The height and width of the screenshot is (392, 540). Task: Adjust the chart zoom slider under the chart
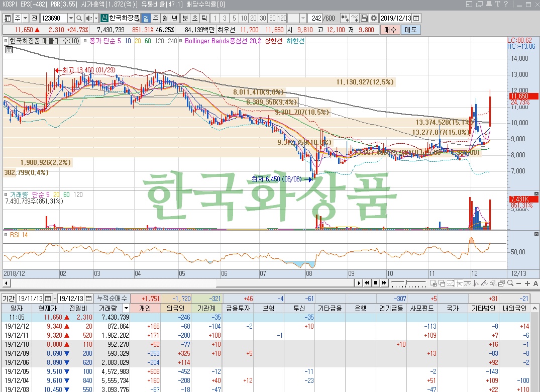click(x=408, y=283)
